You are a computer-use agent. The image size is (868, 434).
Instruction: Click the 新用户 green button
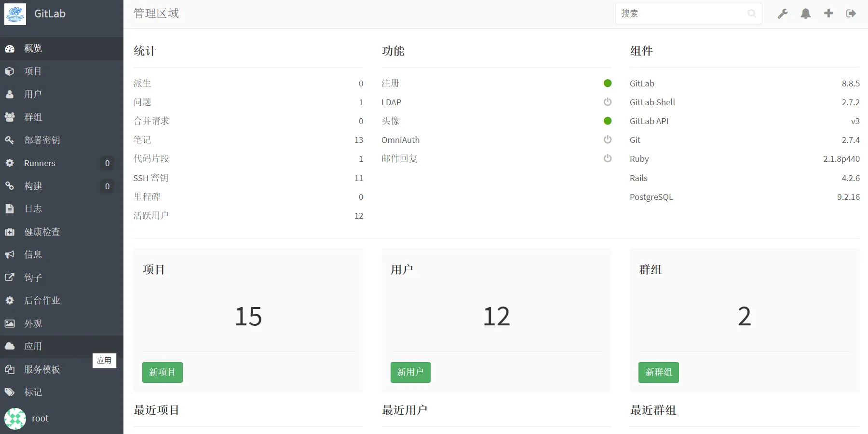pyautogui.click(x=410, y=372)
